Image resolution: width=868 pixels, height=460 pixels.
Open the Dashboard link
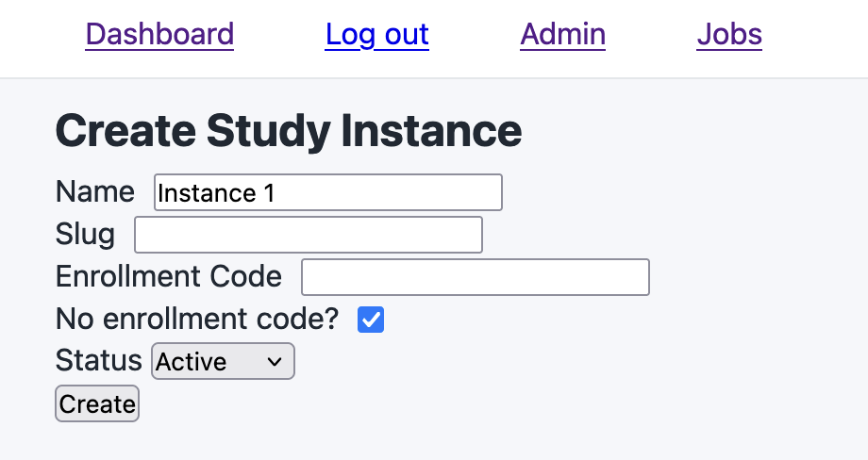tap(159, 35)
